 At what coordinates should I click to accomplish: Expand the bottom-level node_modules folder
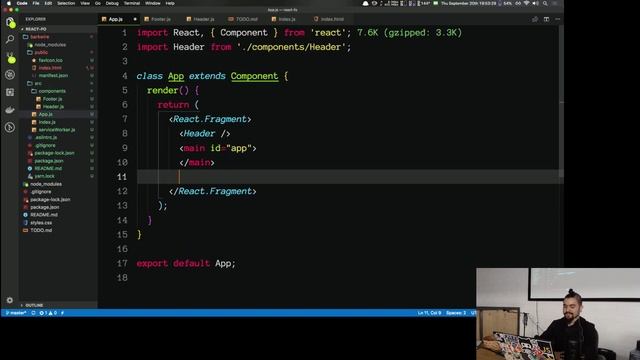pos(46,184)
